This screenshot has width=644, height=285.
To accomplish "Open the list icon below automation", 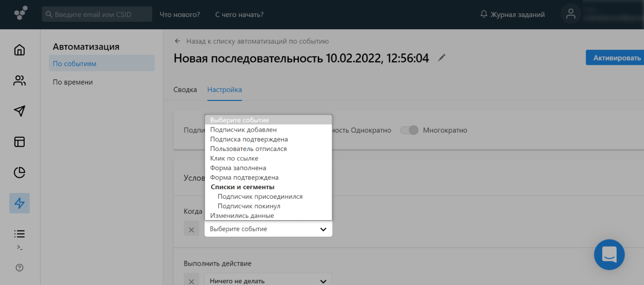I will pos(19,233).
